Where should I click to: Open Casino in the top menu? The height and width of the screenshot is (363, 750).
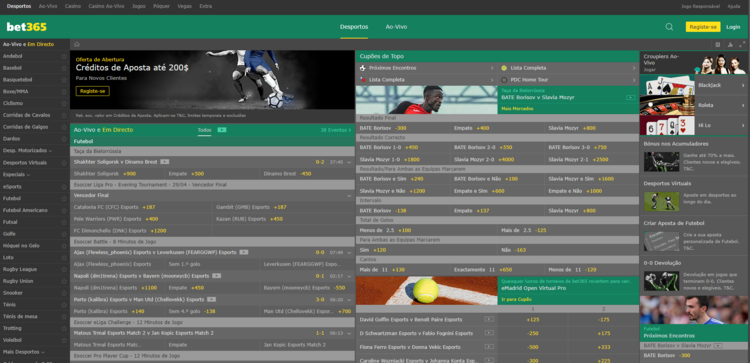[73, 6]
